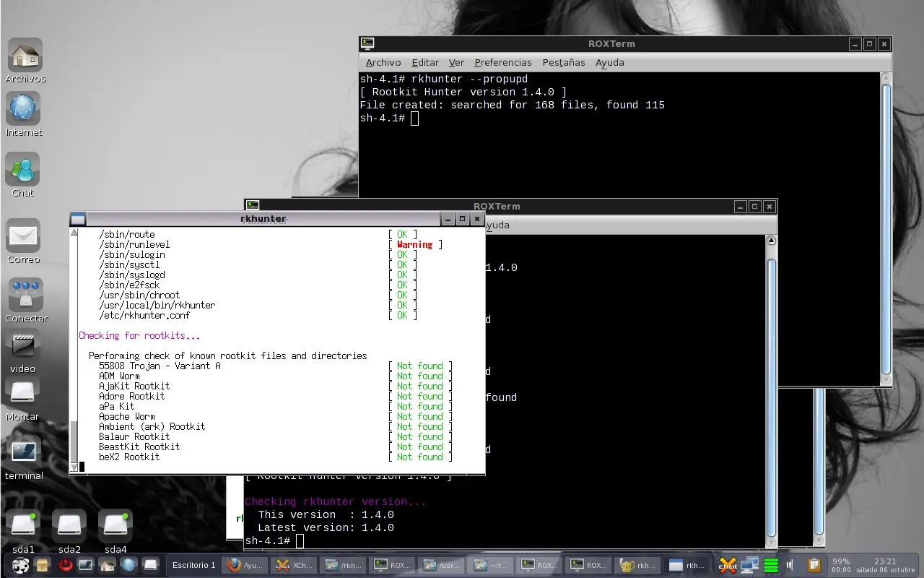924x578 pixels.
Task: Switch to teapot rkh... taskbar entry
Action: pos(637,565)
